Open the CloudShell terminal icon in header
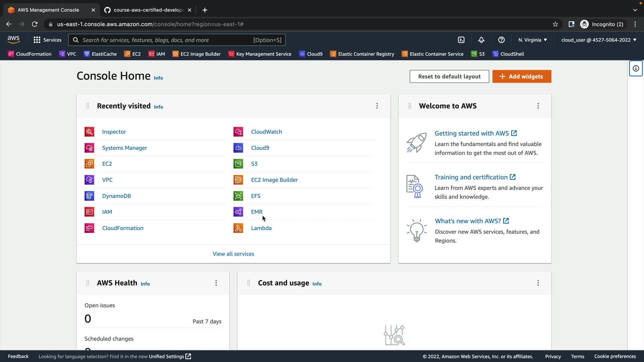Image resolution: width=644 pixels, height=362 pixels. [461, 40]
